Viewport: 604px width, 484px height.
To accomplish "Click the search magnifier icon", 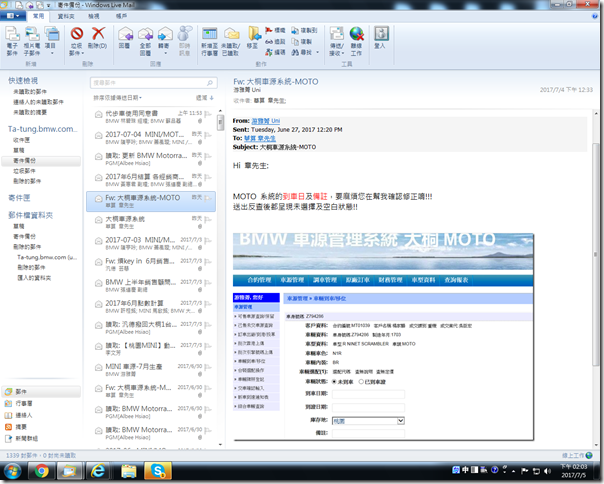I will (210, 83).
